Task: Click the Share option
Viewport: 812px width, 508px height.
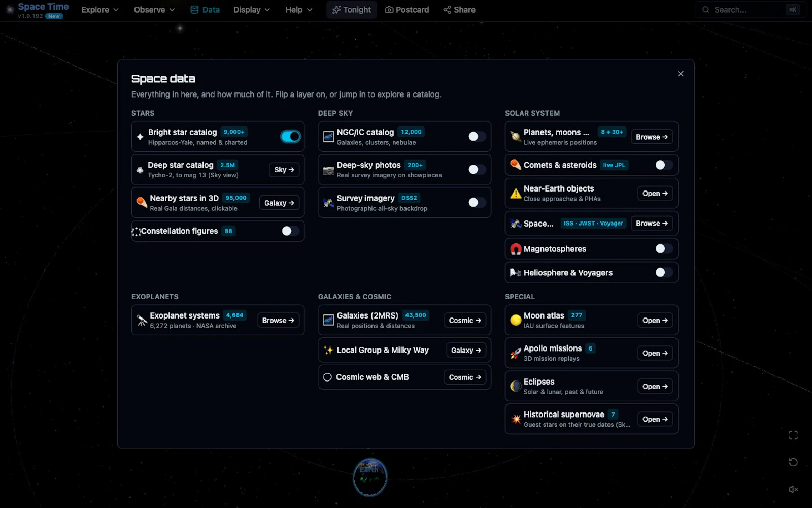Action: tap(459, 10)
